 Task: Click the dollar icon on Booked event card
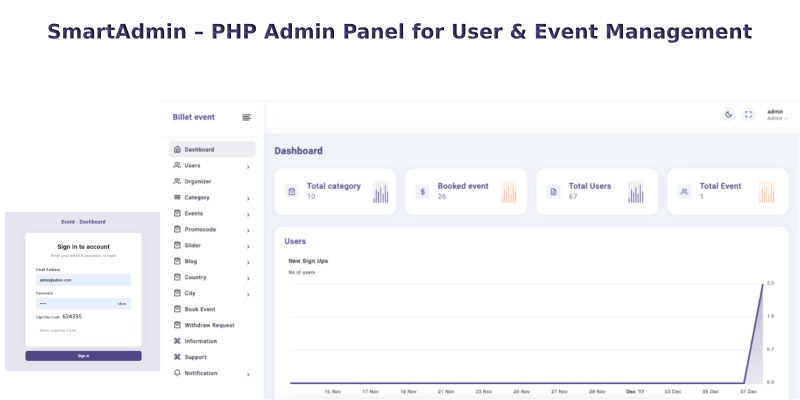pyautogui.click(x=423, y=191)
